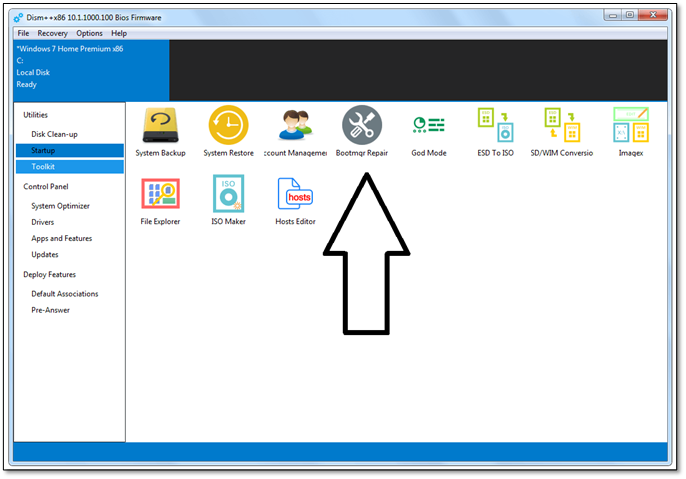Click the Ready status text
The height and width of the screenshot is (479, 686).
point(27,84)
